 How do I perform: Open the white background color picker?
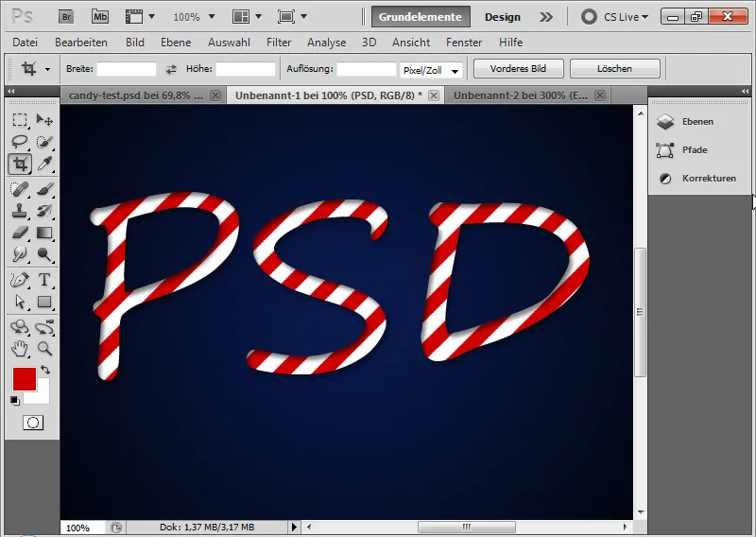(x=43, y=396)
